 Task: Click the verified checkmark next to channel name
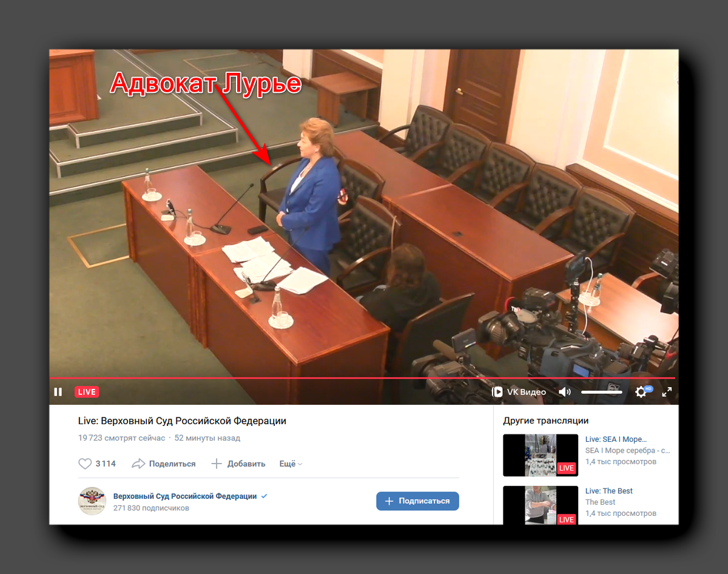[264, 496]
